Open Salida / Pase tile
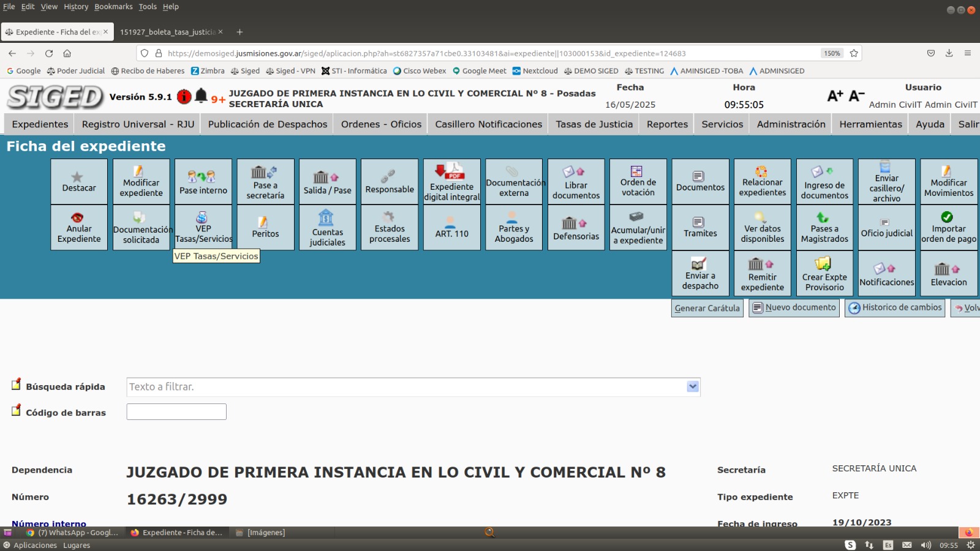 pyautogui.click(x=328, y=182)
